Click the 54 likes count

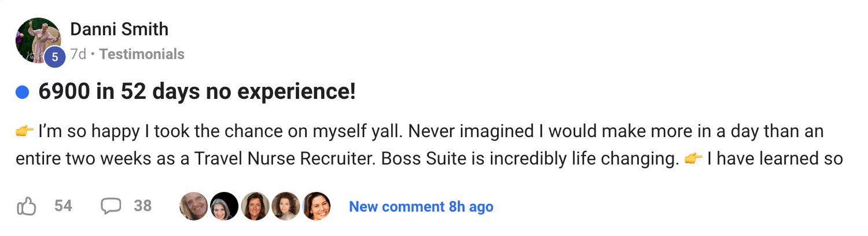coord(63,206)
